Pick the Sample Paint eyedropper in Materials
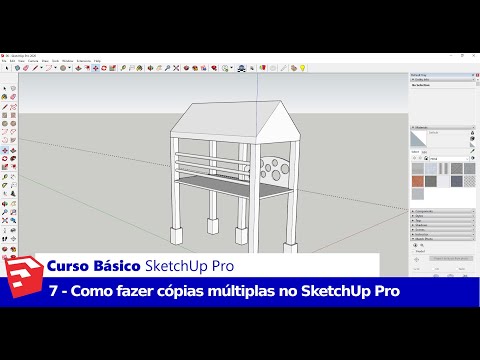This screenshot has width=480, height=360. tap(472, 151)
